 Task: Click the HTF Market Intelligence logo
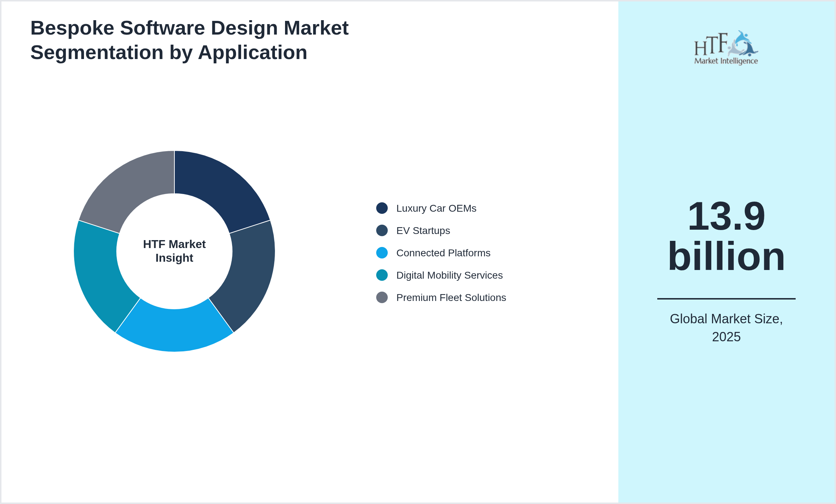tap(726, 48)
